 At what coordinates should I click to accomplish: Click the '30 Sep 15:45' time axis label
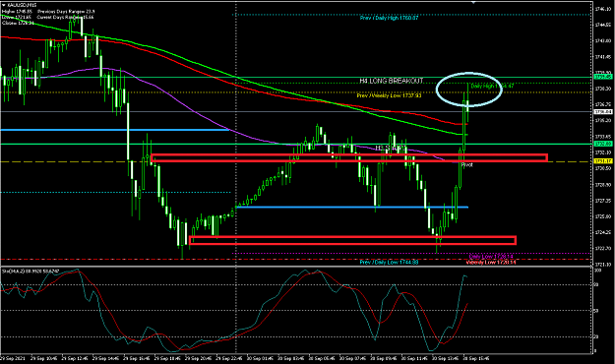point(475,358)
